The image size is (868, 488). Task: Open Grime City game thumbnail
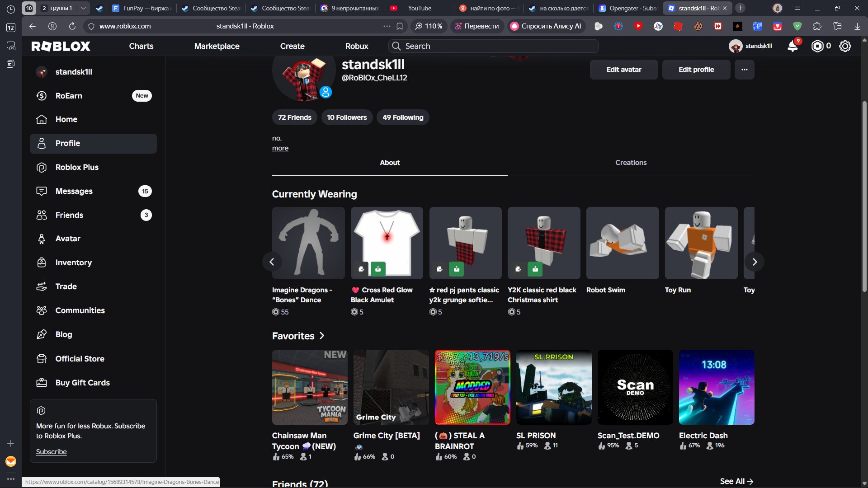pyautogui.click(x=391, y=387)
